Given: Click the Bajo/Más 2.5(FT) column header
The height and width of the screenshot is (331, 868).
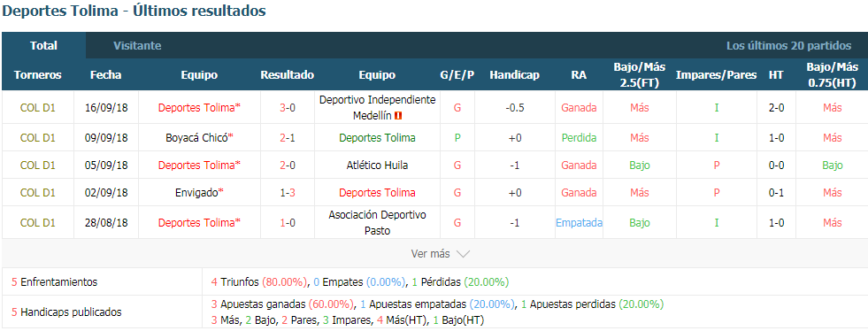Looking at the screenshot, I should pos(639,75).
